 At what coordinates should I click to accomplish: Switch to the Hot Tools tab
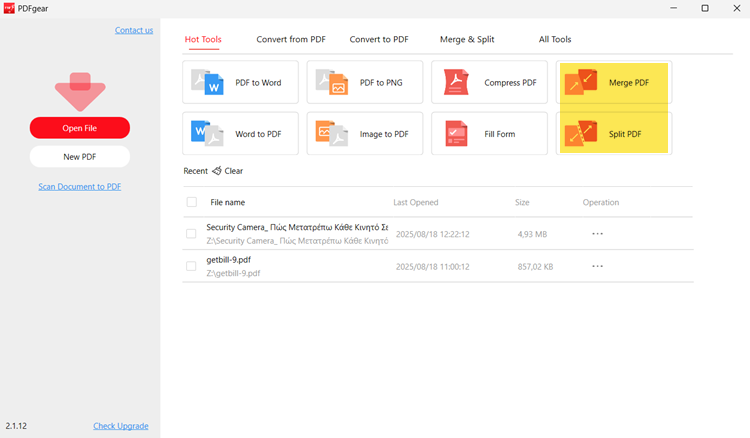203,39
